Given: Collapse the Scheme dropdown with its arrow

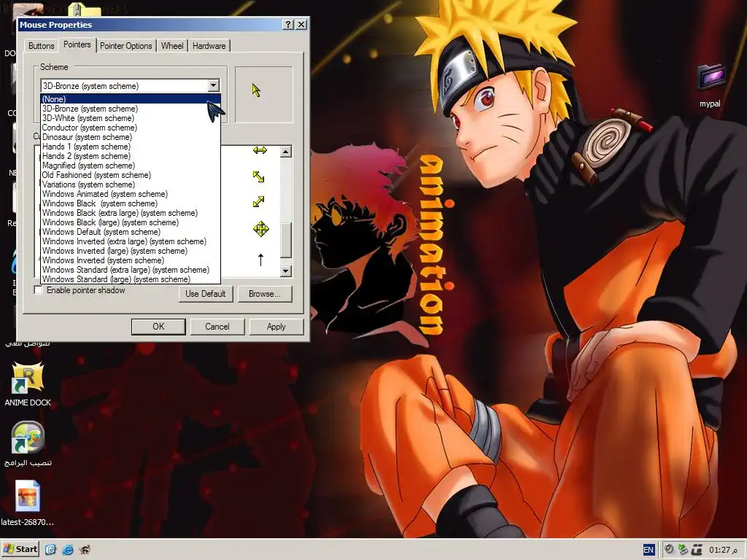Looking at the screenshot, I should [x=214, y=86].
